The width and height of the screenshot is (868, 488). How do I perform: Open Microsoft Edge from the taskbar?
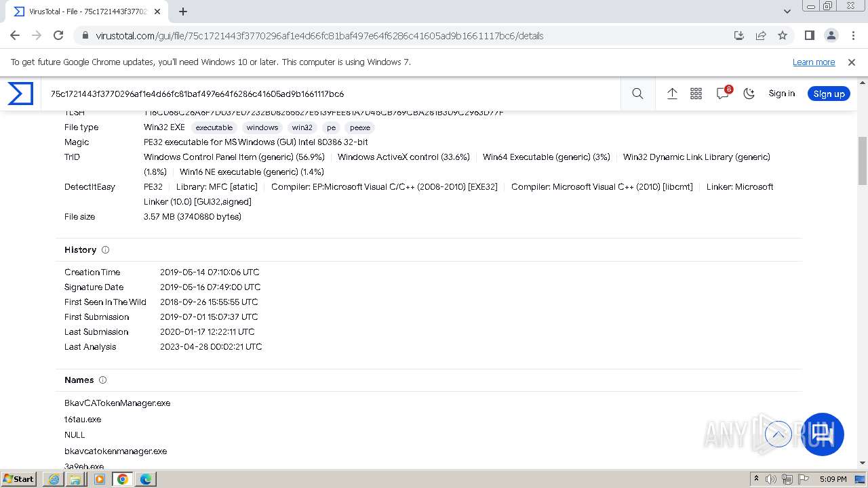[146, 479]
